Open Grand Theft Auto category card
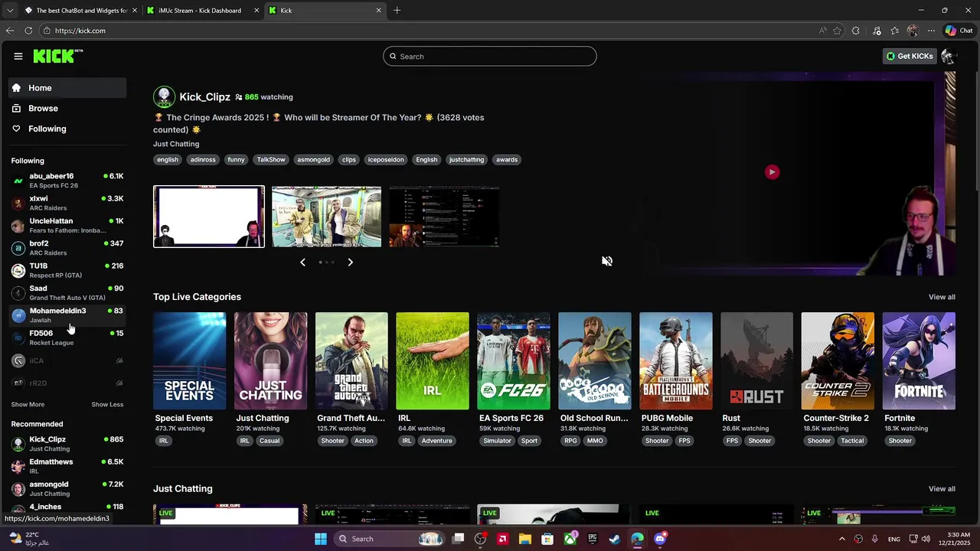This screenshot has width=980, height=551. tap(351, 360)
